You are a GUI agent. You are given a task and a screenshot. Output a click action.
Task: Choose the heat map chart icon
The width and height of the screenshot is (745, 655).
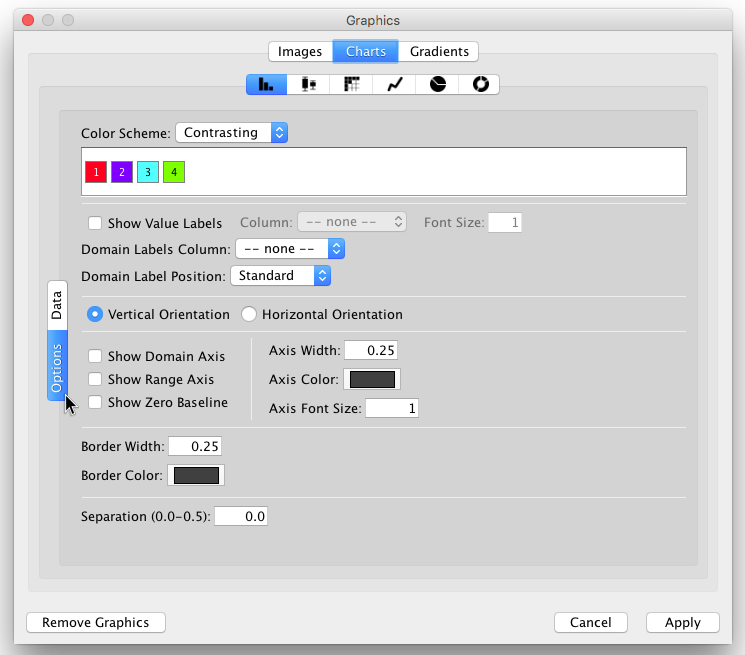[351, 85]
